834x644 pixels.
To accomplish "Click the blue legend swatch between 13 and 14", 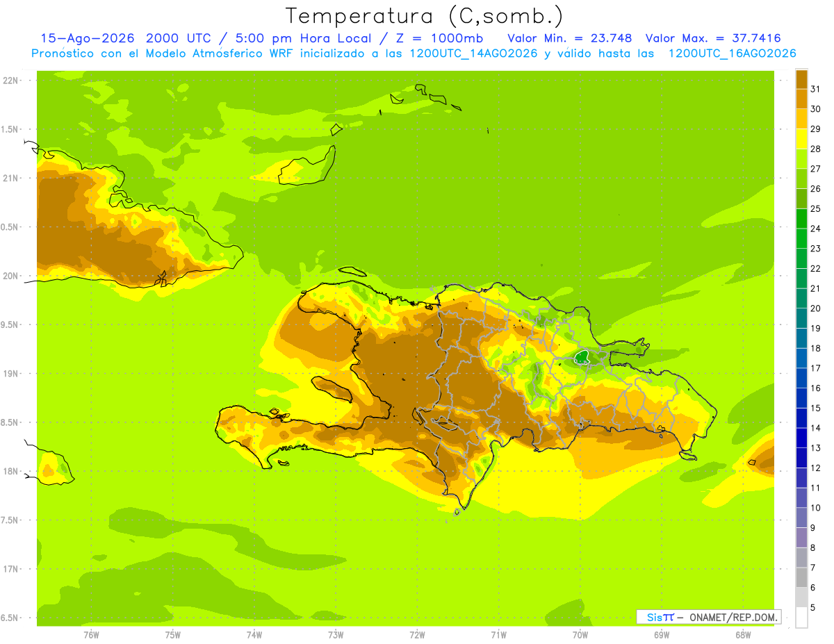I will 801,438.
